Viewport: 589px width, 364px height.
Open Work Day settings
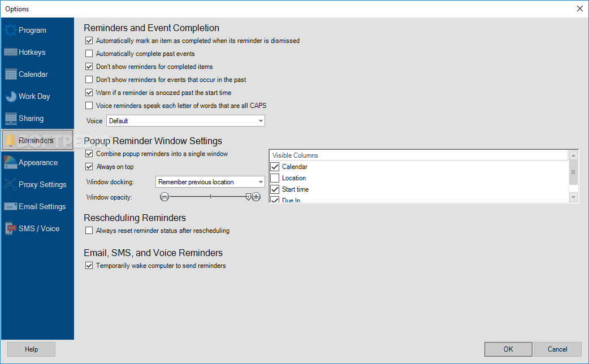point(37,97)
